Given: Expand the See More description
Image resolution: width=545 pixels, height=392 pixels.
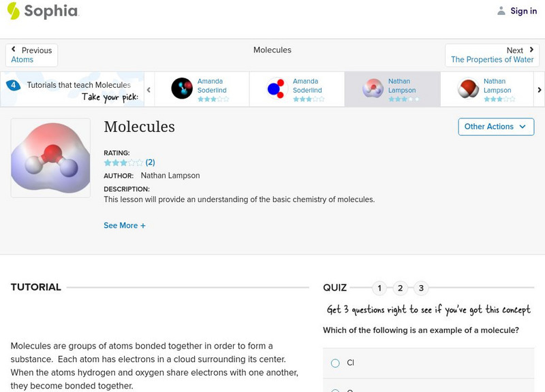Looking at the screenshot, I should click(125, 225).
